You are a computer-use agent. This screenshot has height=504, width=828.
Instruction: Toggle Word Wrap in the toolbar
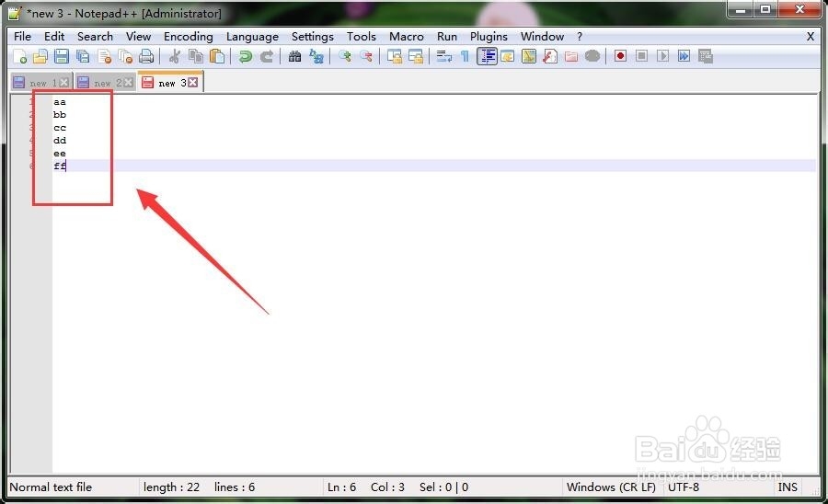(x=444, y=56)
